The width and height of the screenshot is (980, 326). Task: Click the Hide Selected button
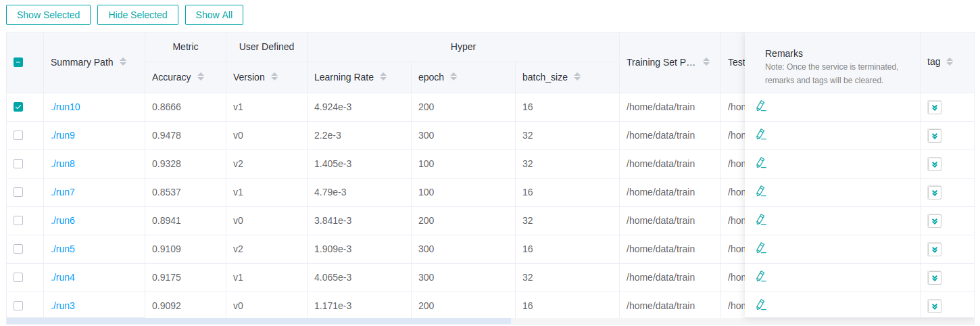[x=138, y=15]
